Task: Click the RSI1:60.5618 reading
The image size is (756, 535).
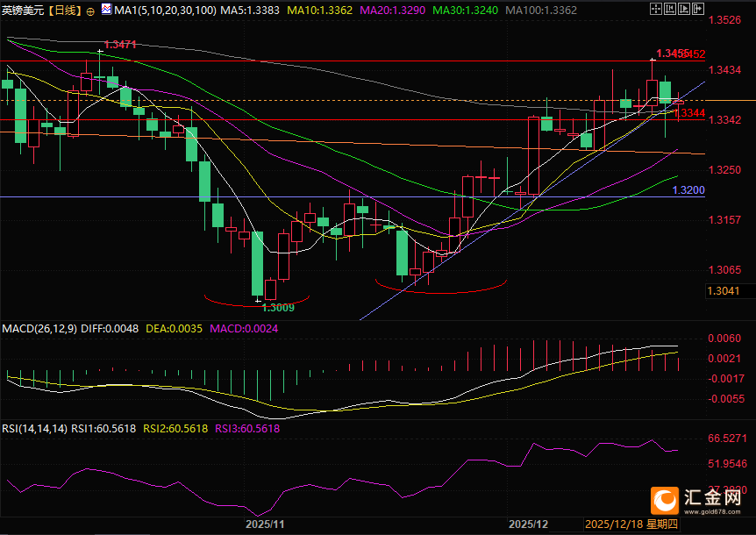Action: tap(103, 429)
